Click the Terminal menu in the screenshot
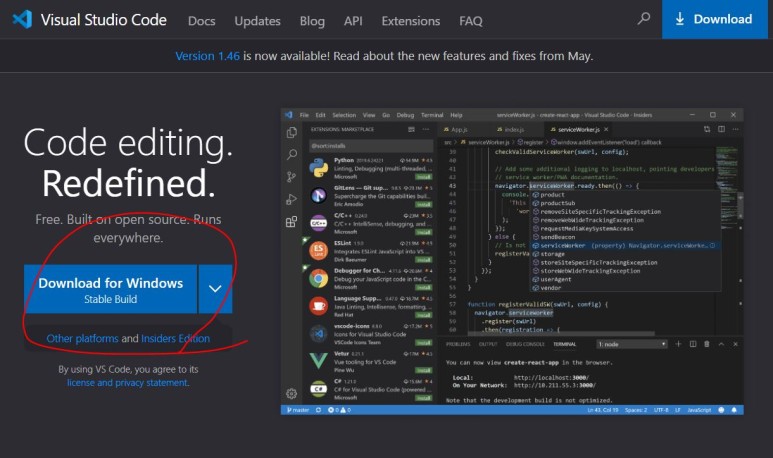This screenshot has width=773, height=458. click(x=432, y=115)
